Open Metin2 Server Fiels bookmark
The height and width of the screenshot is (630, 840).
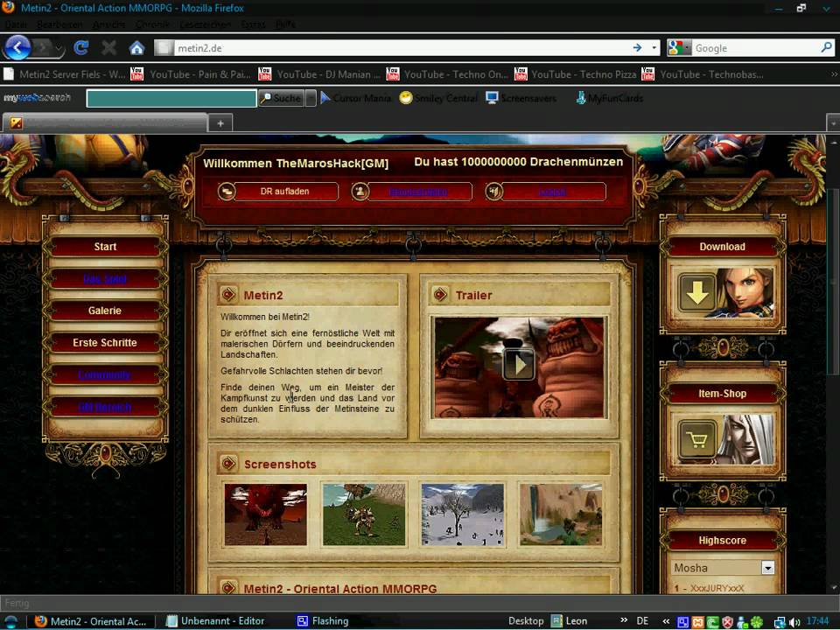pos(65,74)
